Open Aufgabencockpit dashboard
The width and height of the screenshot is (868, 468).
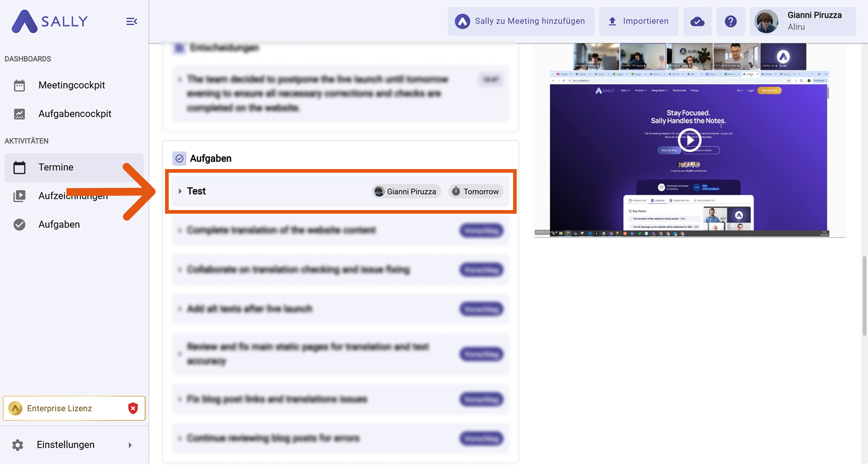coord(74,114)
